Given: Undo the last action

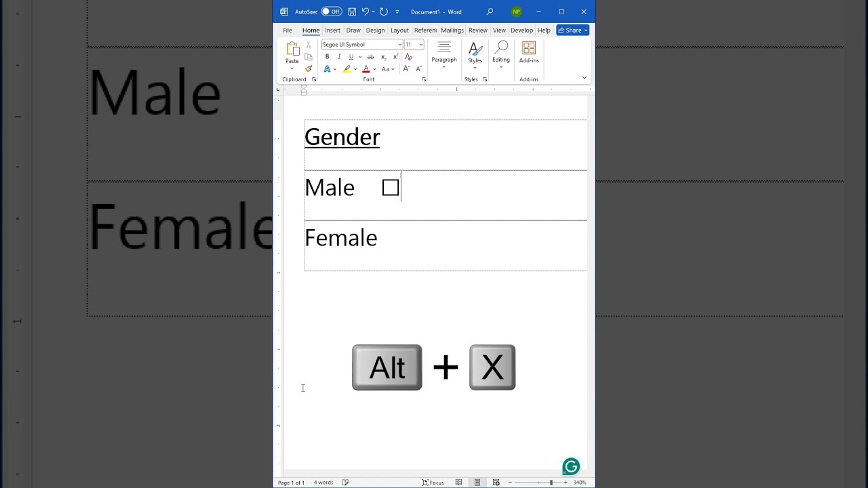Looking at the screenshot, I should (x=366, y=12).
